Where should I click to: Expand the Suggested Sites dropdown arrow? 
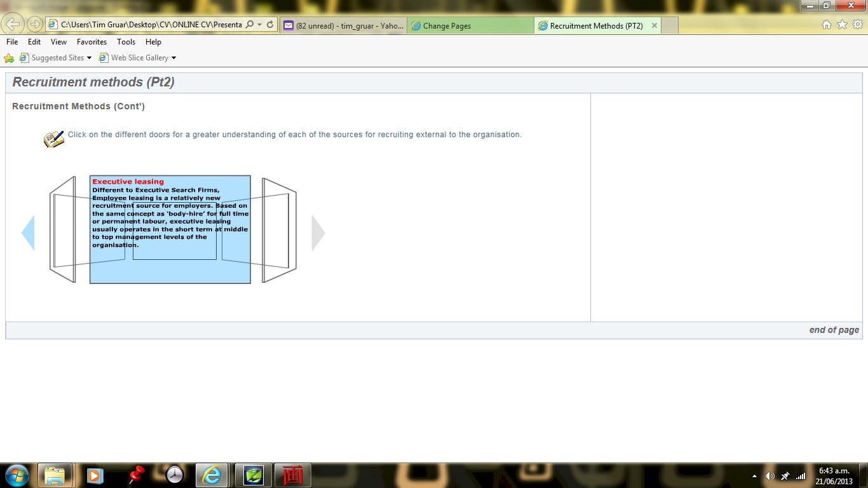pyautogui.click(x=89, y=58)
